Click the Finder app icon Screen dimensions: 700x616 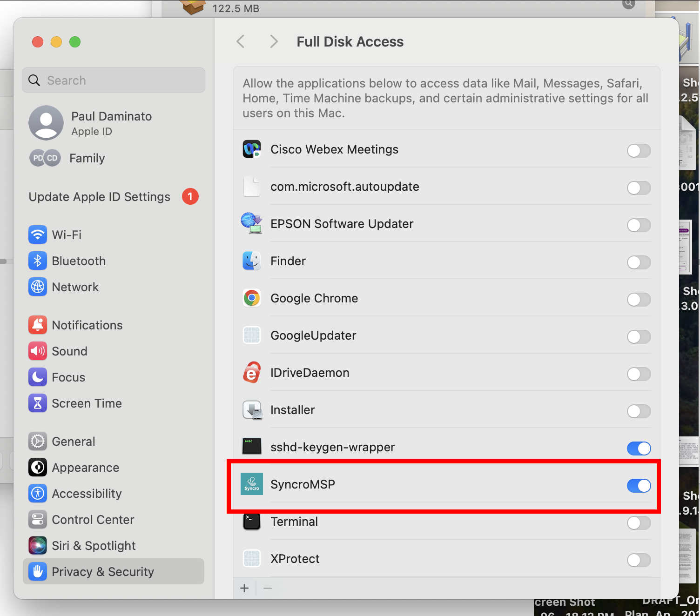252,261
